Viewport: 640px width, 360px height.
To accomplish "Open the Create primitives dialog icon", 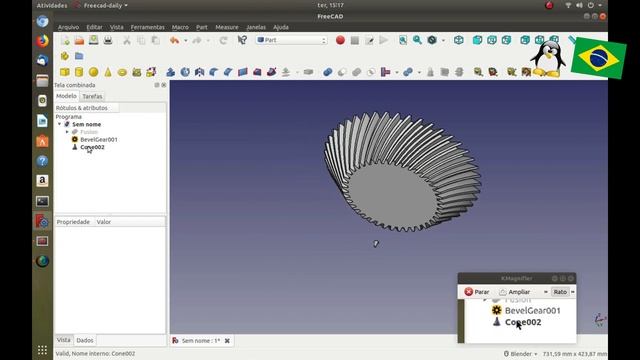I will [x=136, y=72].
